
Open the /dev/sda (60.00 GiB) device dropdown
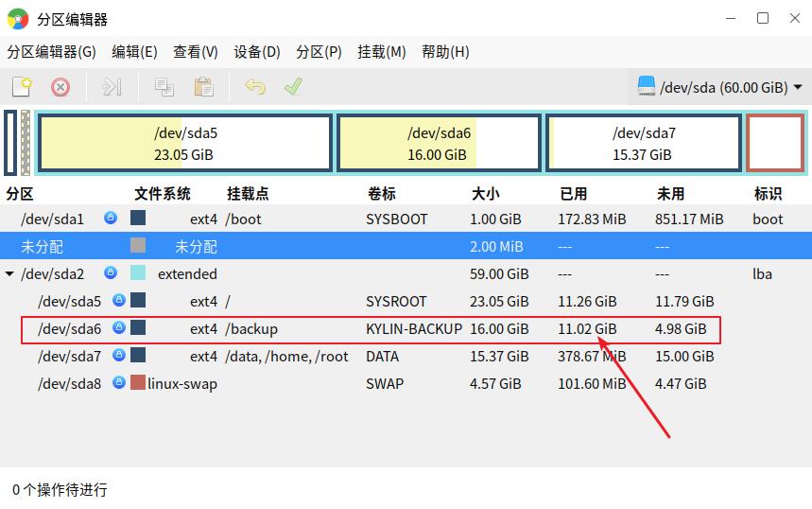click(x=719, y=87)
